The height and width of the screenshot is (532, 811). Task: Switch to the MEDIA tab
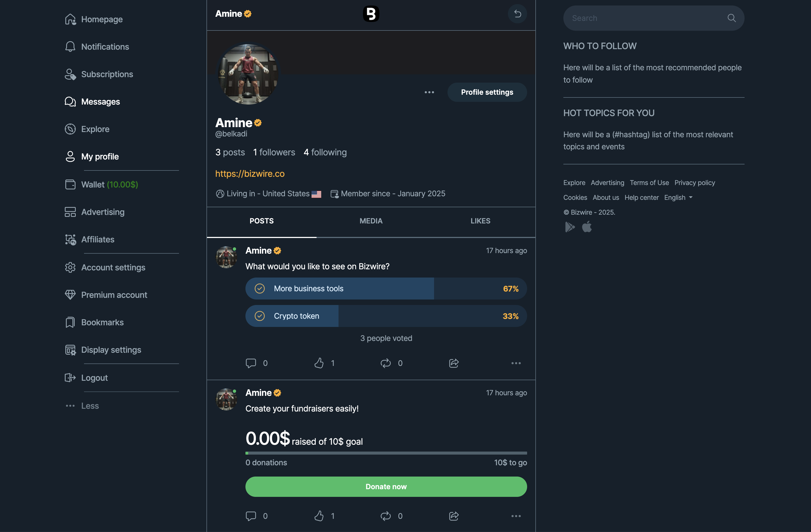click(x=371, y=221)
